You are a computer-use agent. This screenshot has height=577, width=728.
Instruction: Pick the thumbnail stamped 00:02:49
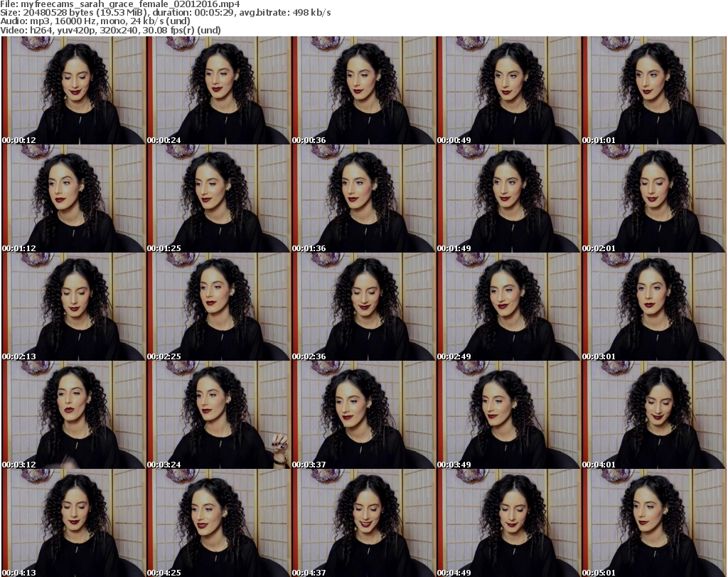[508, 307]
